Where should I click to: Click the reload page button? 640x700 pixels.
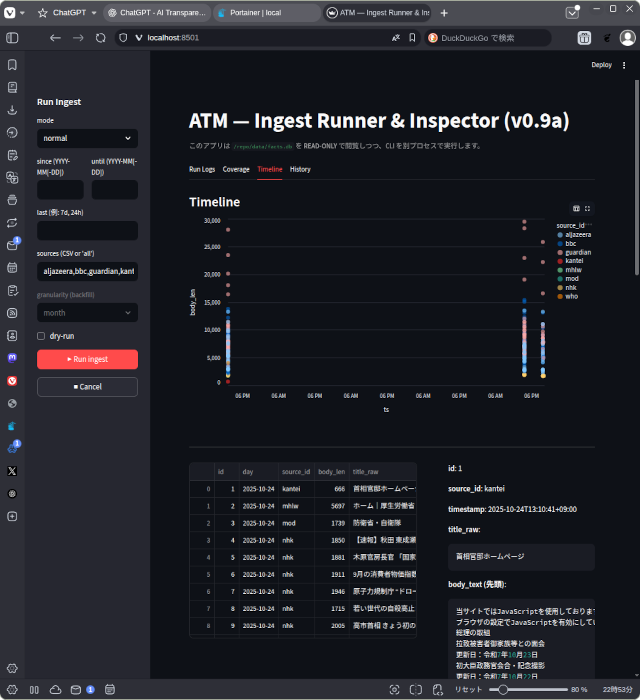[x=100, y=38]
